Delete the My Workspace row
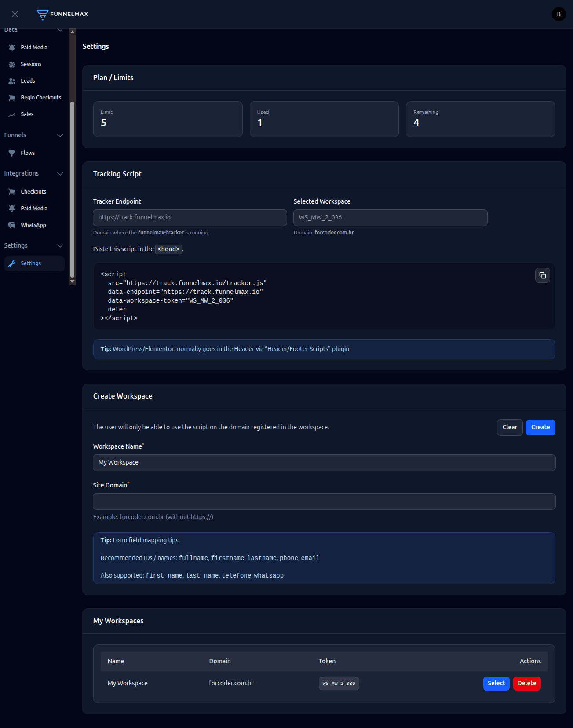This screenshot has width=573, height=728. [527, 684]
